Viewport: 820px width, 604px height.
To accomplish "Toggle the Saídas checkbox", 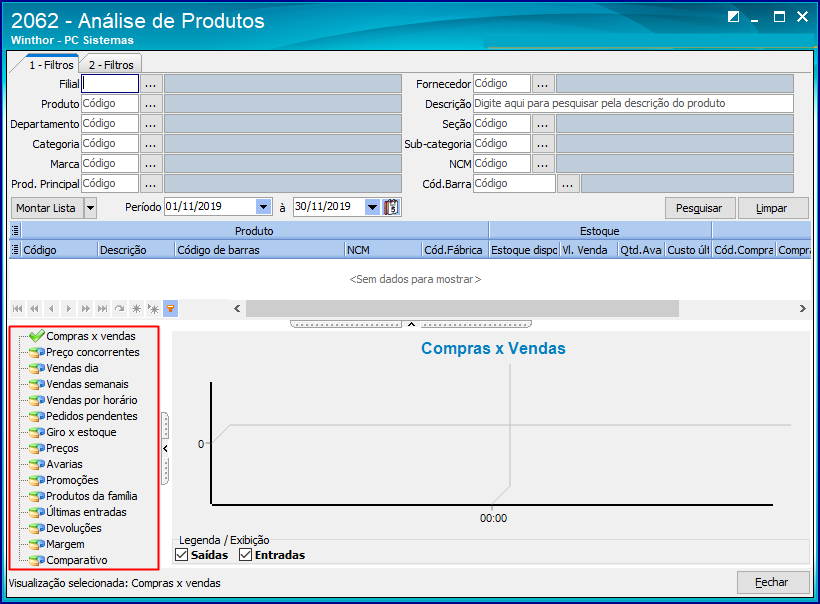I will point(181,555).
